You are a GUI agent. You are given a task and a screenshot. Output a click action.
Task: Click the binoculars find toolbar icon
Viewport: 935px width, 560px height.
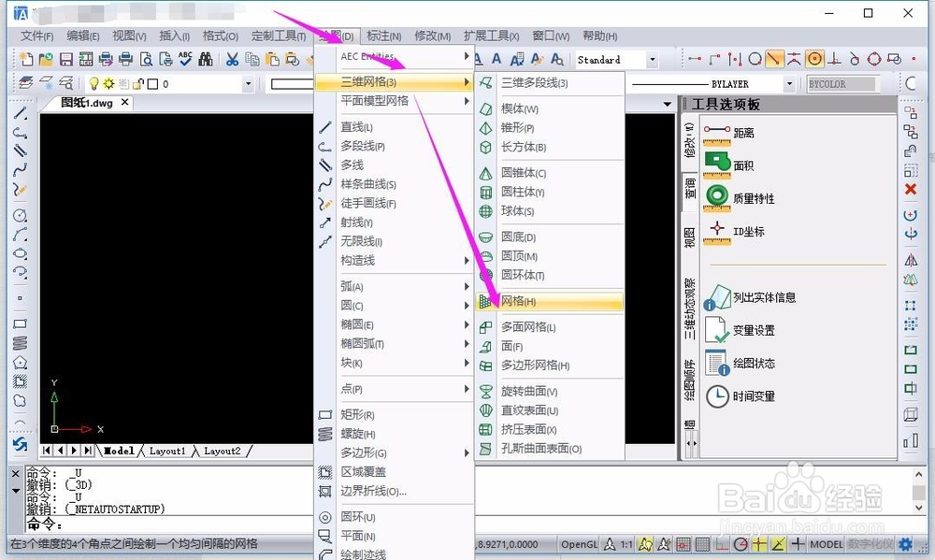coord(205,58)
